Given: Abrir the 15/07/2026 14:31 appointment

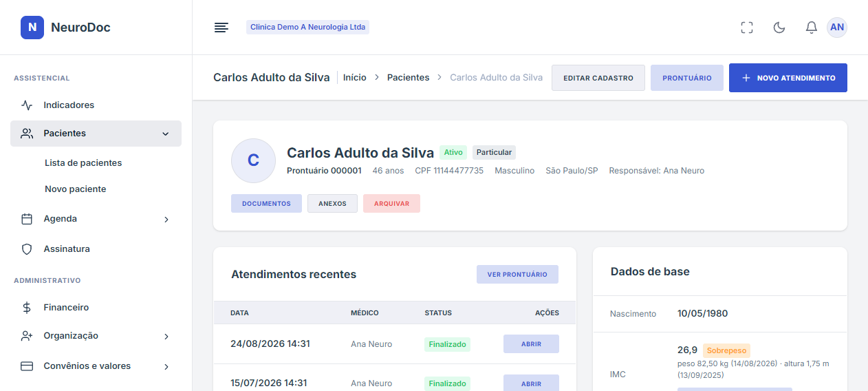Looking at the screenshot, I should tap(531, 383).
